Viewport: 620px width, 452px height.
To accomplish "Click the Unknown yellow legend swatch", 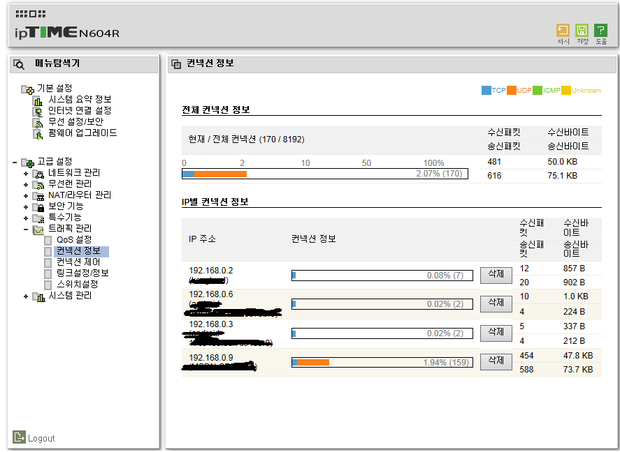I will point(566,91).
